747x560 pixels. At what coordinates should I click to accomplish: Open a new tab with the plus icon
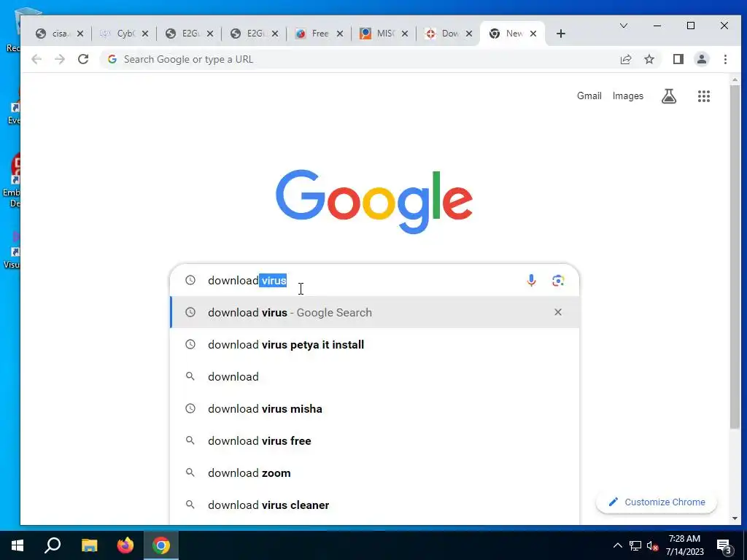[561, 34]
